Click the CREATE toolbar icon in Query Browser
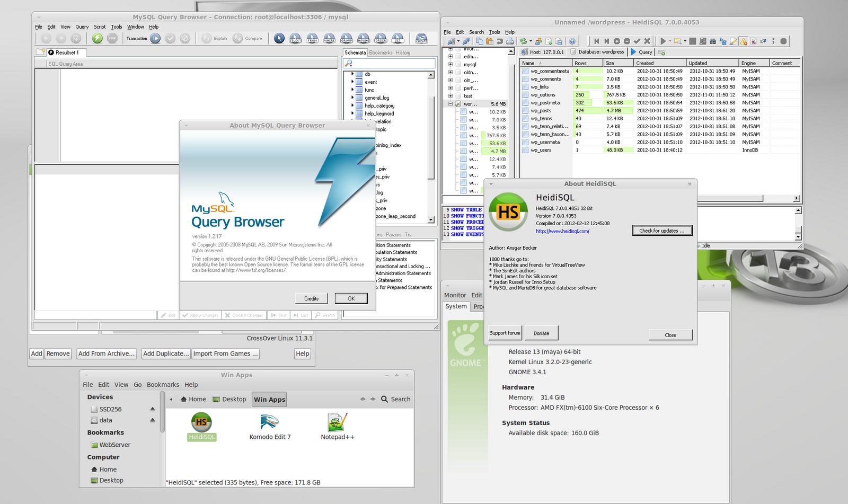The width and height of the screenshot is (848, 504). tap(421, 38)
